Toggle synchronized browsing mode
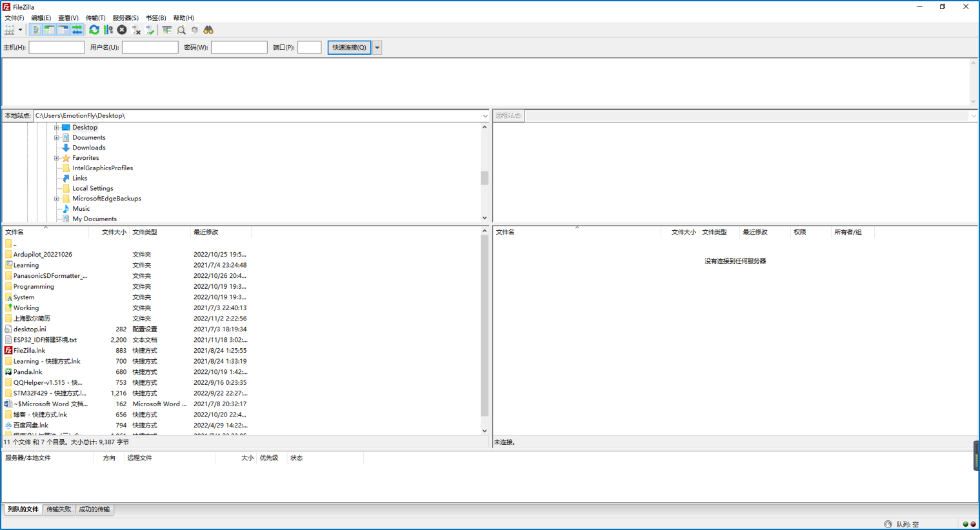 195,30
